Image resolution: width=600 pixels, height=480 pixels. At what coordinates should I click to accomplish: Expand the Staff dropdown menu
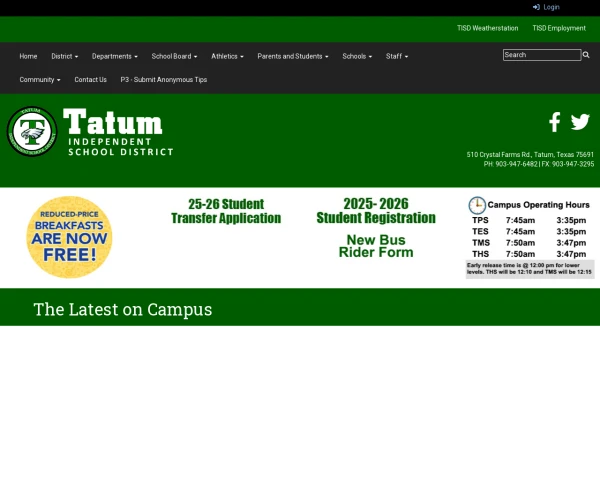pyautogui.click(x=397, y=56)
